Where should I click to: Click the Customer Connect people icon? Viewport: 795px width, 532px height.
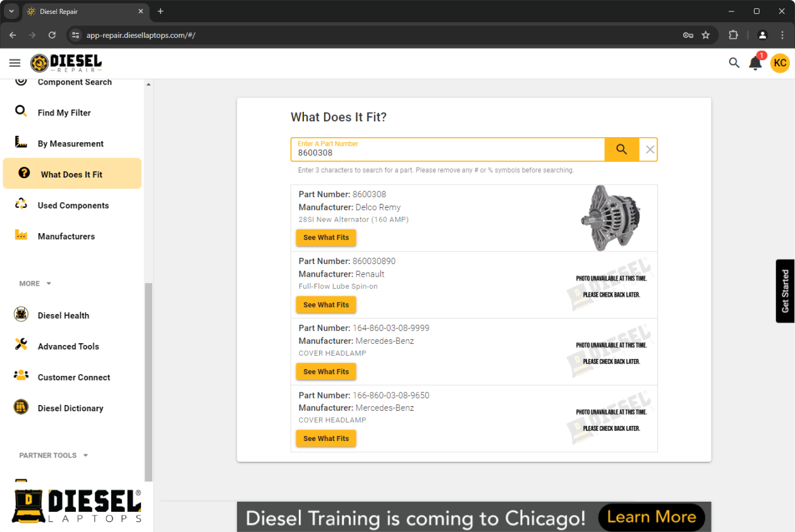point(21,376)
